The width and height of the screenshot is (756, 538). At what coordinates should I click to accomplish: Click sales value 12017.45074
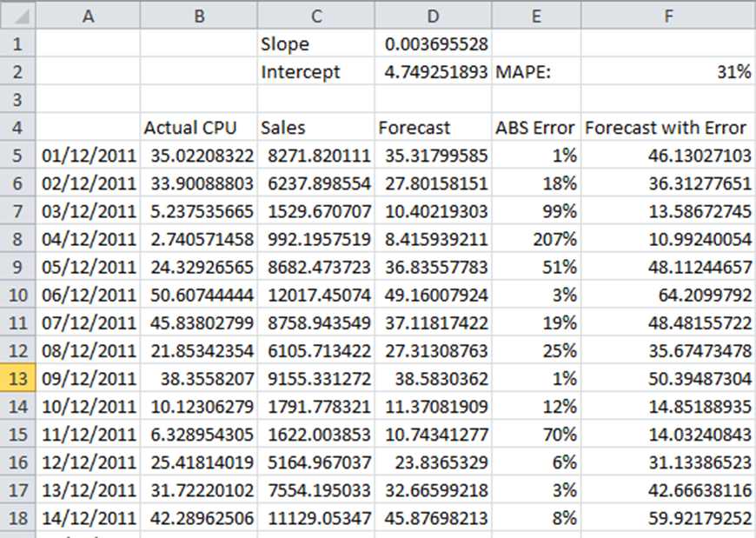point(315,295)
